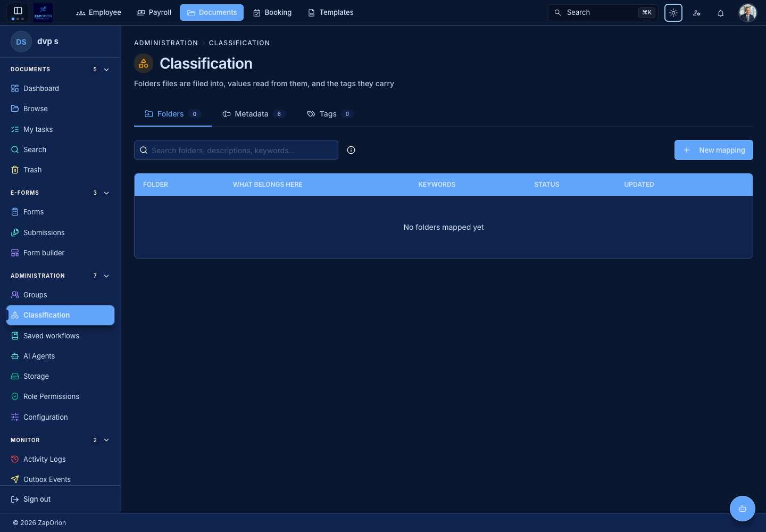Open Trash in the sidebar
This screenshot has height=532, width=766.
60,170
